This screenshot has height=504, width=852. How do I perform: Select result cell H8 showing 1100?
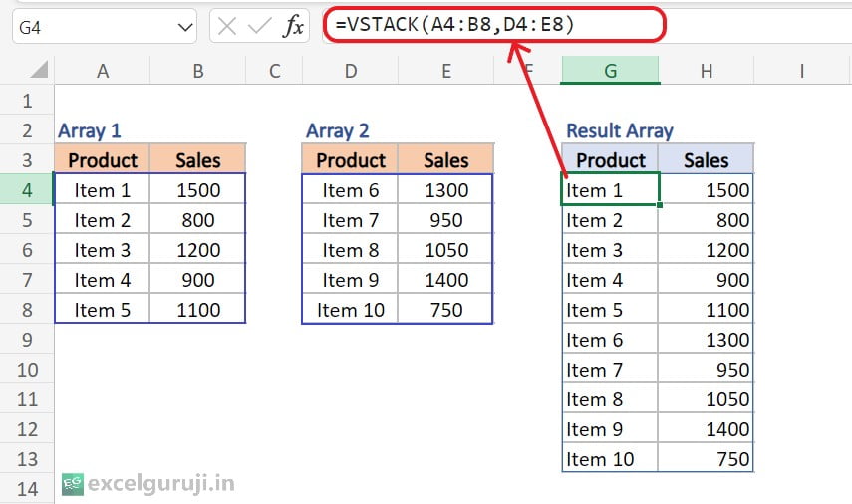tap(706, 310)
